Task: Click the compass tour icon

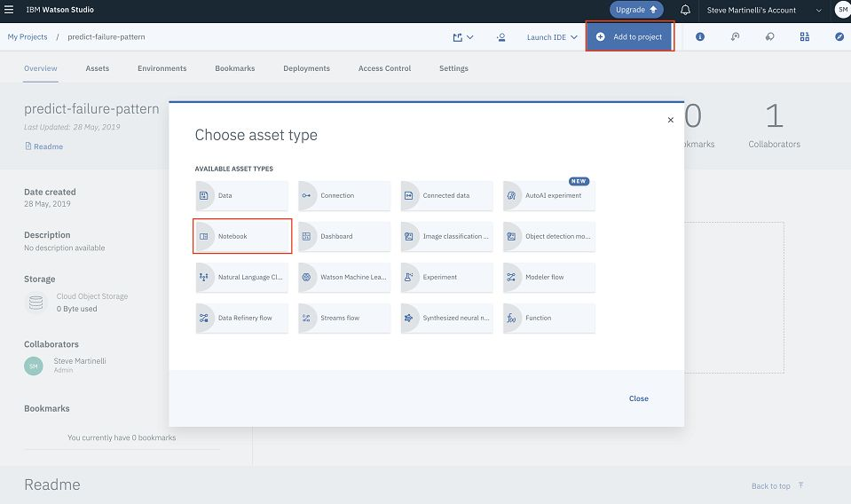Action: point(839,37)
